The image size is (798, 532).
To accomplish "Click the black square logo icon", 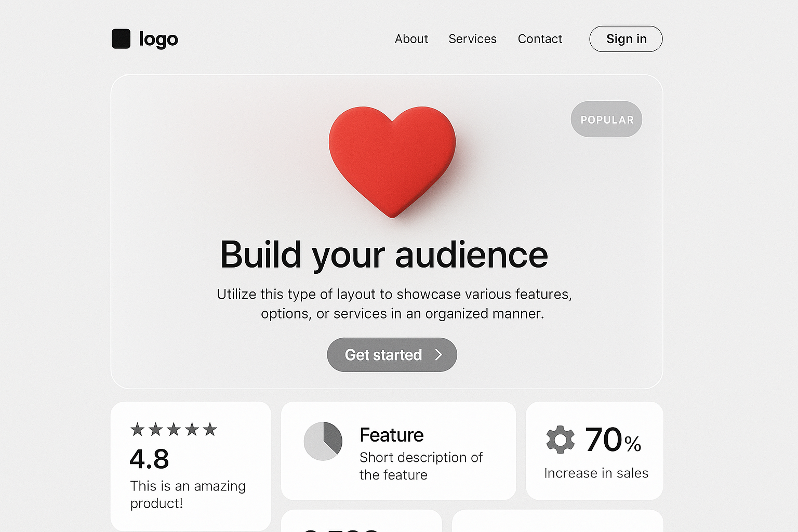I will pos(121,39).
